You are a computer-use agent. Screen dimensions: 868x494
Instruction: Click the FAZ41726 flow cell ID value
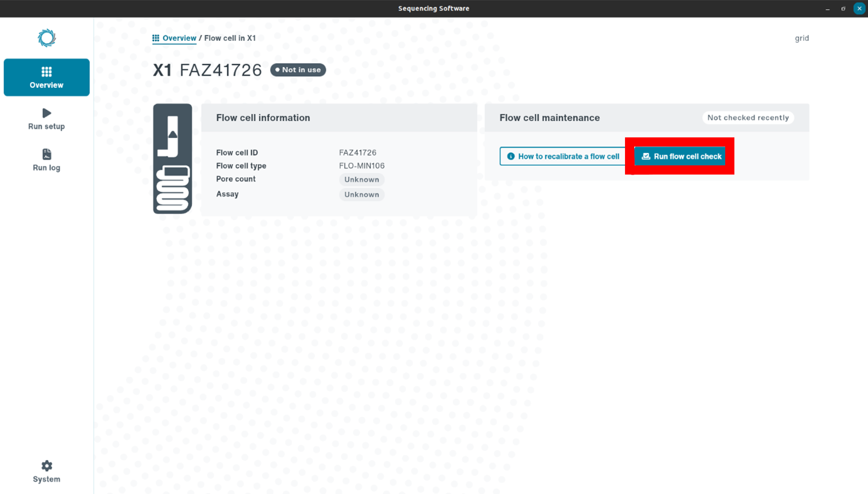click(357, 152)
